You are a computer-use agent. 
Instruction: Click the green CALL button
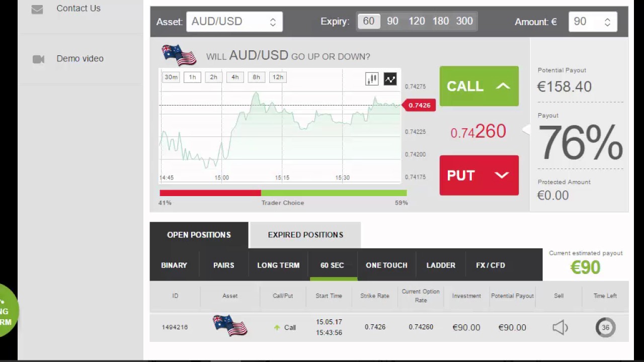click(x=479, y=86)
